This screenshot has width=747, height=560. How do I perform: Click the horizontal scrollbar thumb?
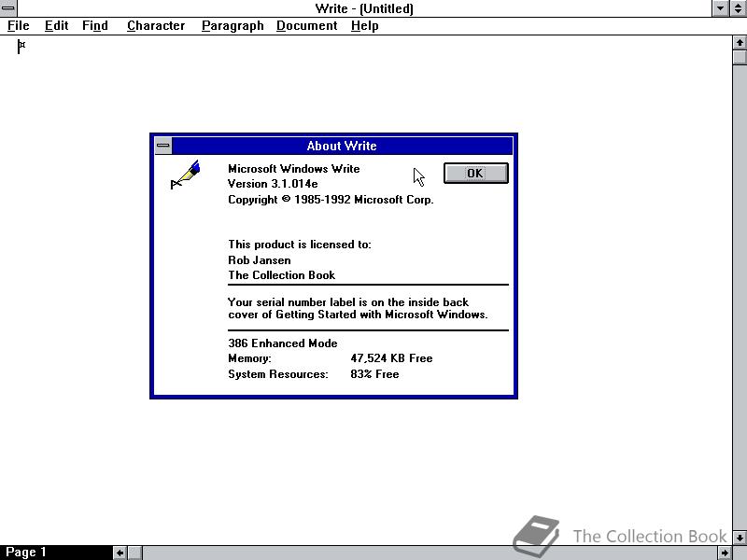pyautogui.click(x=134, y=553)
